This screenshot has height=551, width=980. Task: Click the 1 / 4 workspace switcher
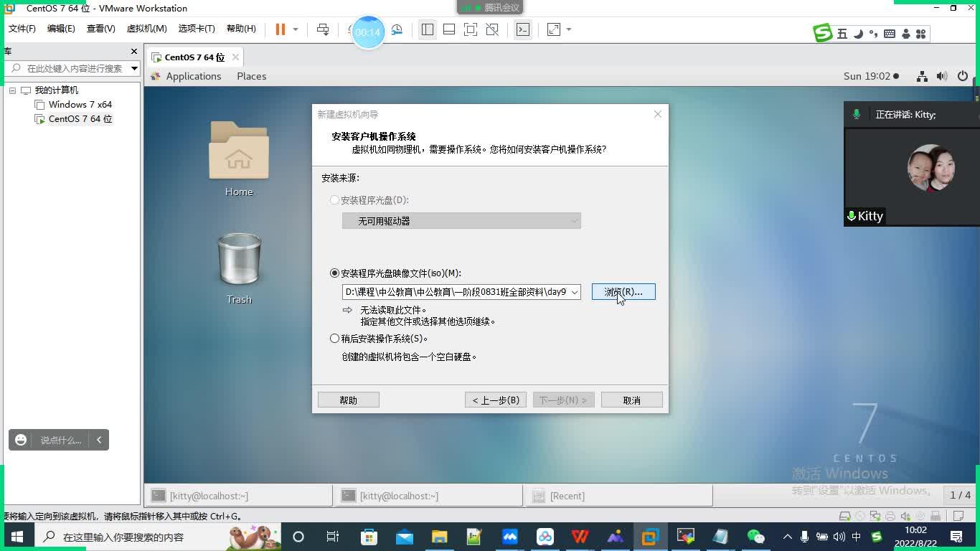click(x=960, y=495)
